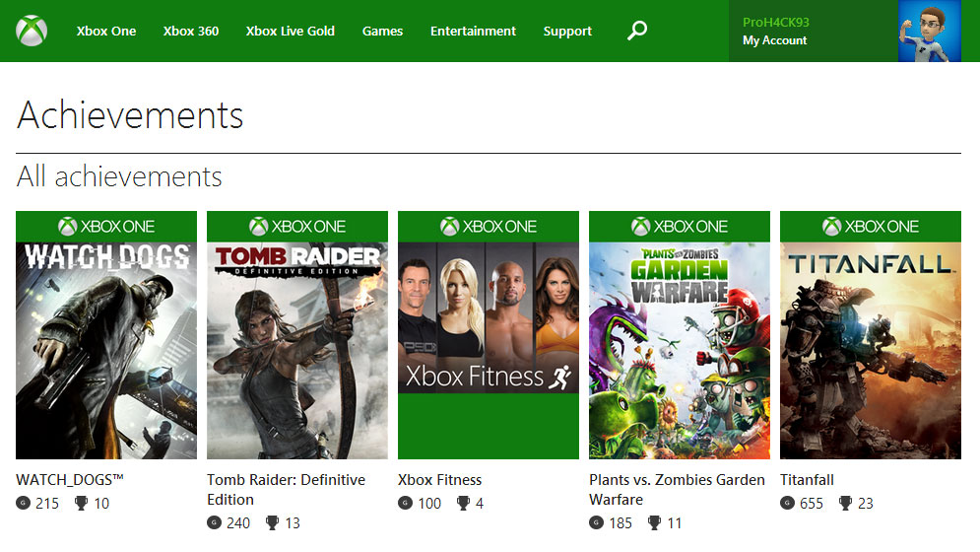Click the profile avatar picture
Screen dimensions: 980x552
tap(930, 31)
